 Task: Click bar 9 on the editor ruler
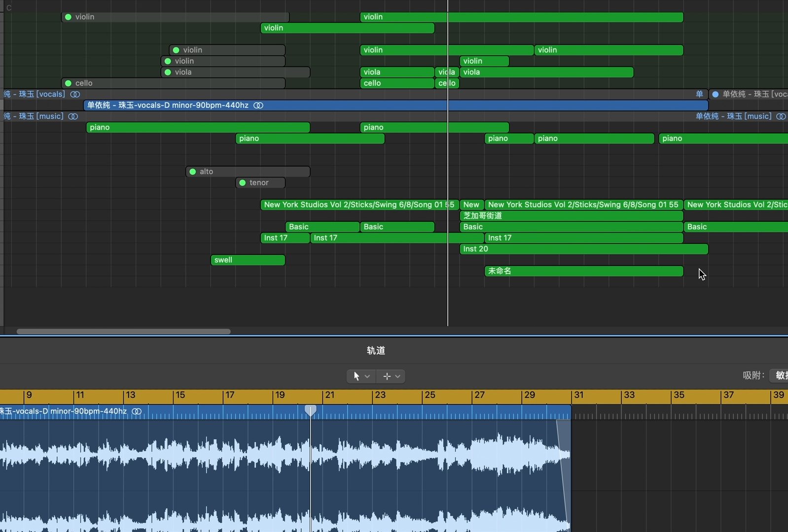pos(29,395)
